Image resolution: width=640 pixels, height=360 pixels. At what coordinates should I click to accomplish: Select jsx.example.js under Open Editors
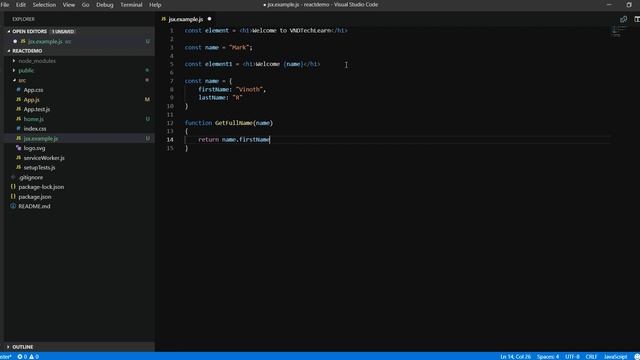click(80, 41)
